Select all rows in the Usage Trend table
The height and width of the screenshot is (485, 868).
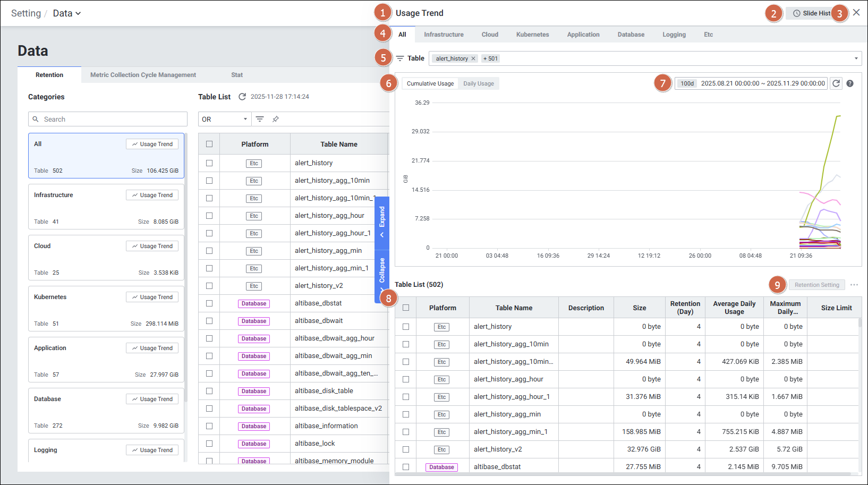[406, 308]
